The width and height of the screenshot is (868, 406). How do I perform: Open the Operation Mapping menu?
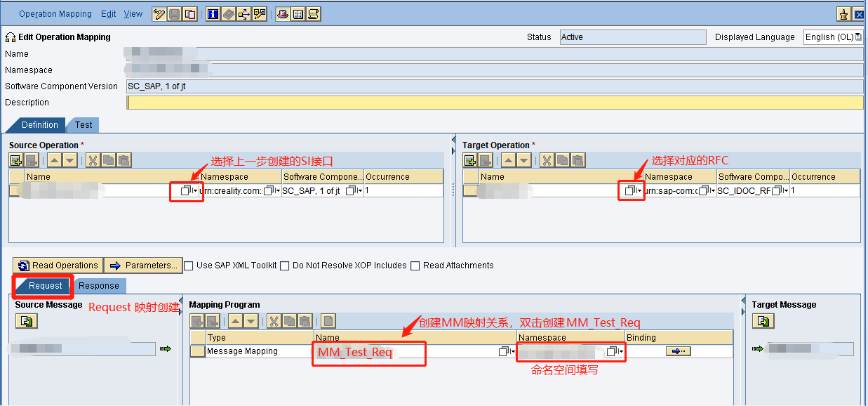coord(55,13)
